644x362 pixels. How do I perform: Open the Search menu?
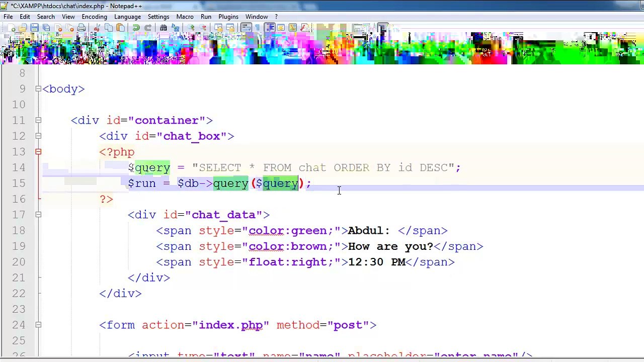(45, 17)
